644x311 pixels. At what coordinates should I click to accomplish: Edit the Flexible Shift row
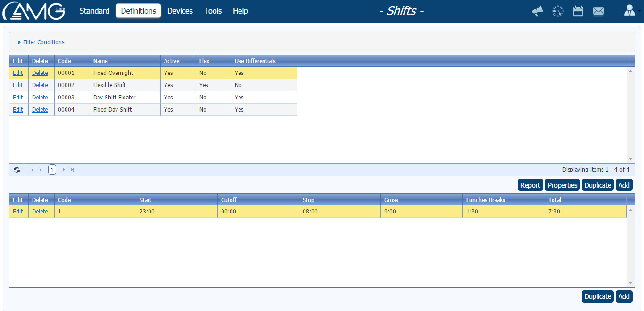point(17,85)
